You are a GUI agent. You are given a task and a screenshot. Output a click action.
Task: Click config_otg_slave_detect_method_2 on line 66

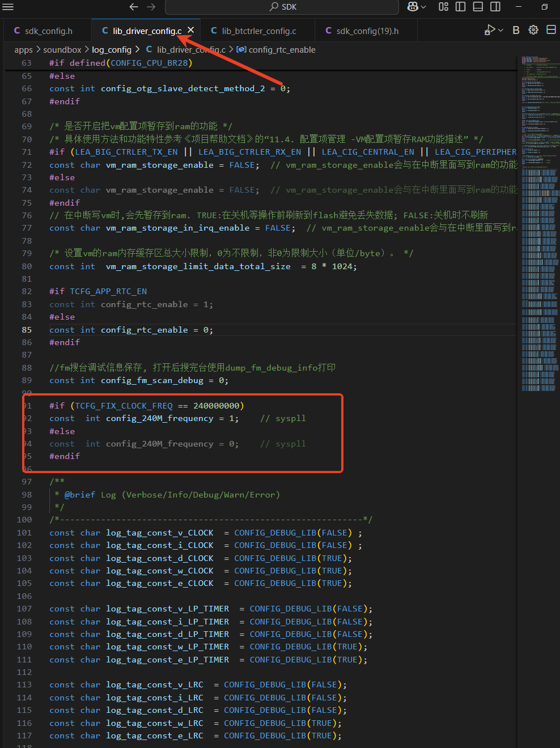coord(183,88)
